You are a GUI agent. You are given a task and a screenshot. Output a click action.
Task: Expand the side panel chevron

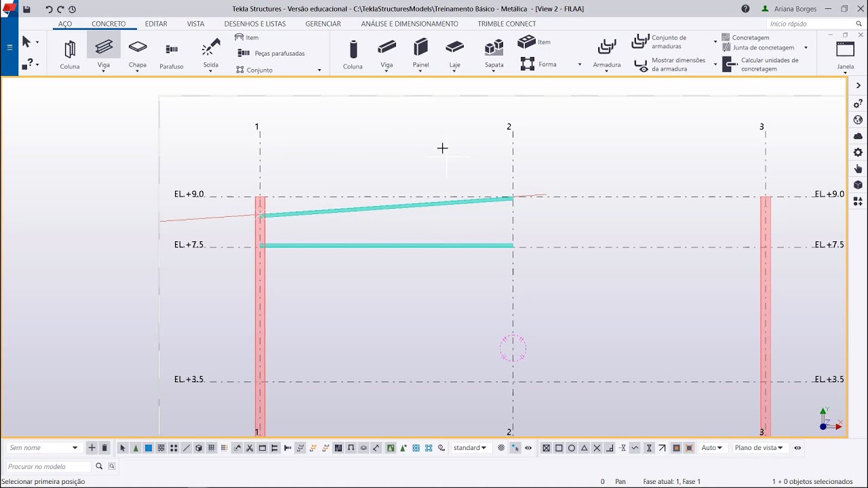pos(858,86)
